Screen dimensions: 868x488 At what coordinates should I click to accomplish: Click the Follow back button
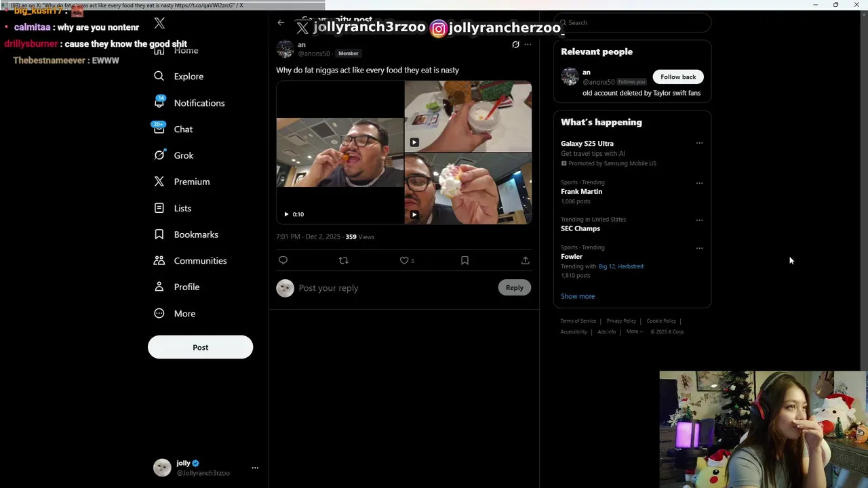pyautogui.click(x=678, y=77)
